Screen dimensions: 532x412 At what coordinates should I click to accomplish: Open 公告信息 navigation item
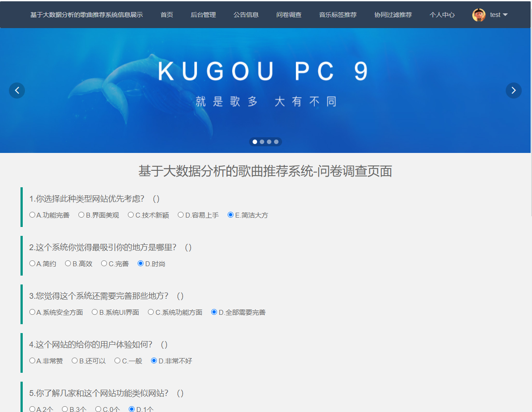coord(246,15)
